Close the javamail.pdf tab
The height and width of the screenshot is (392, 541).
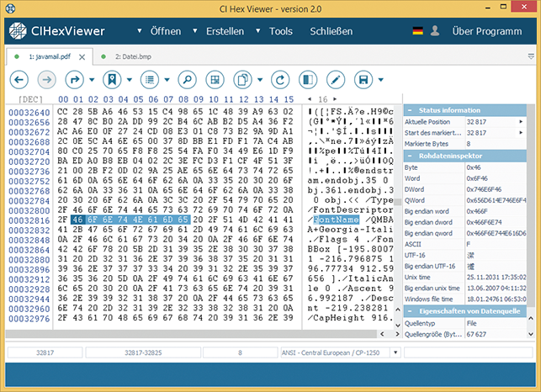[x=82, y=57]
